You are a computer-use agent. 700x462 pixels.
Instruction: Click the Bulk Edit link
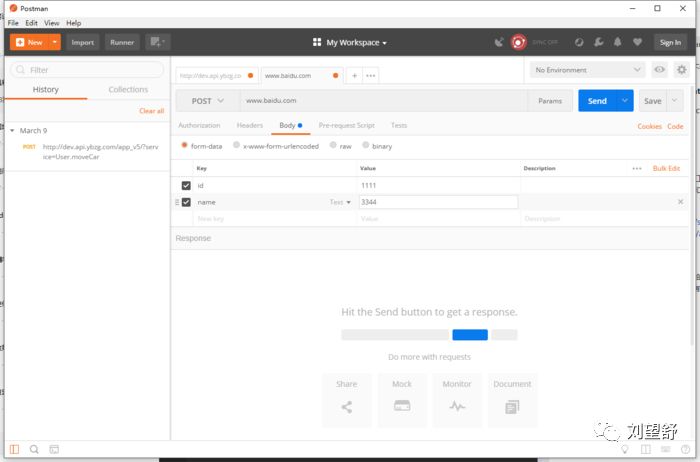tap(666, 168)
